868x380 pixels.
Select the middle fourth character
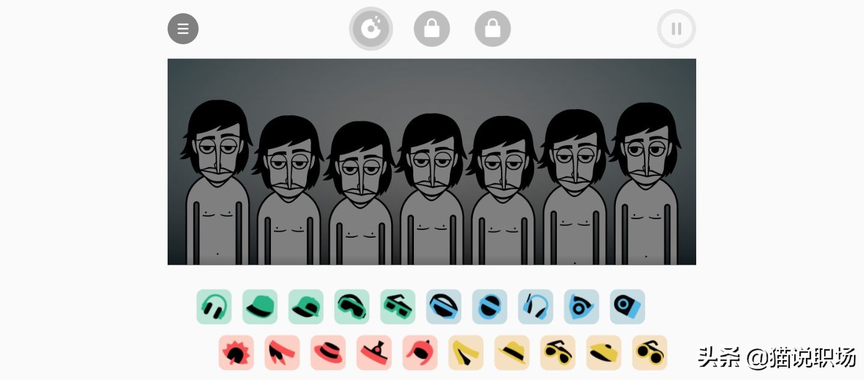pos(432,189)
